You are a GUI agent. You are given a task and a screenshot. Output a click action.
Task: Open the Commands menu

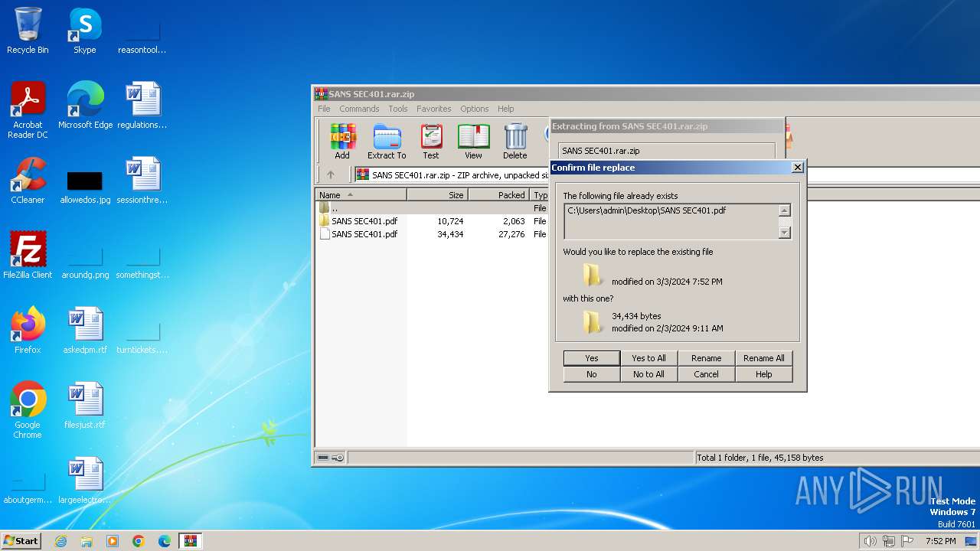pyautogui.click(x=359, y=109)
